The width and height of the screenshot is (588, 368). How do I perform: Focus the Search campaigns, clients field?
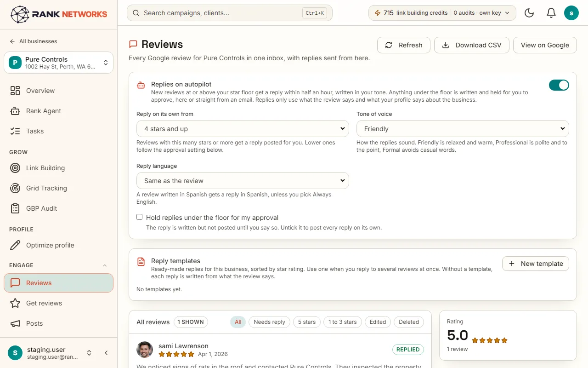coord(230,13)
